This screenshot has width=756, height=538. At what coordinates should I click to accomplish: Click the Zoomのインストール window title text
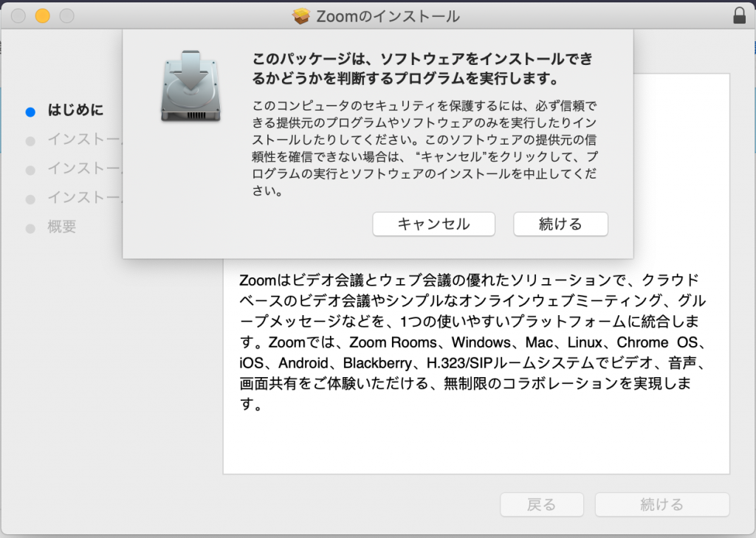[388, 16]
